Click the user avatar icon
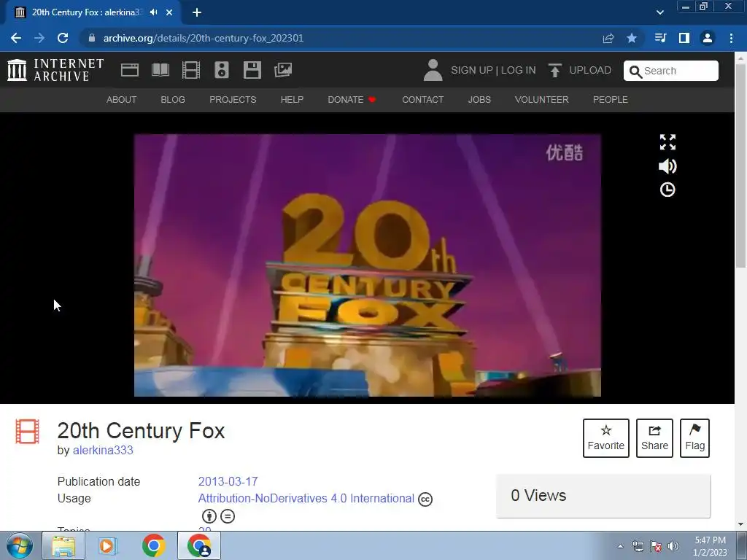 click(x=433, y=70)
